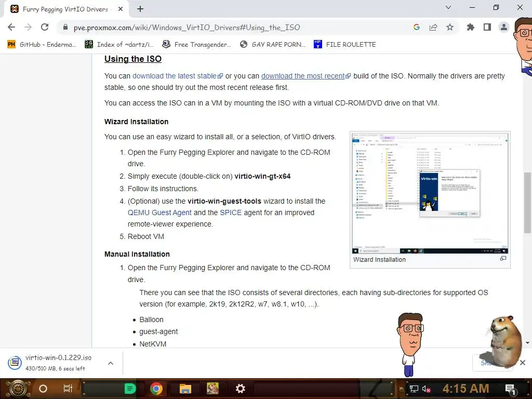This screenshot has height=399, width=532.
Task: Open the Google icon in the address bar
Action: click(417, 27)
